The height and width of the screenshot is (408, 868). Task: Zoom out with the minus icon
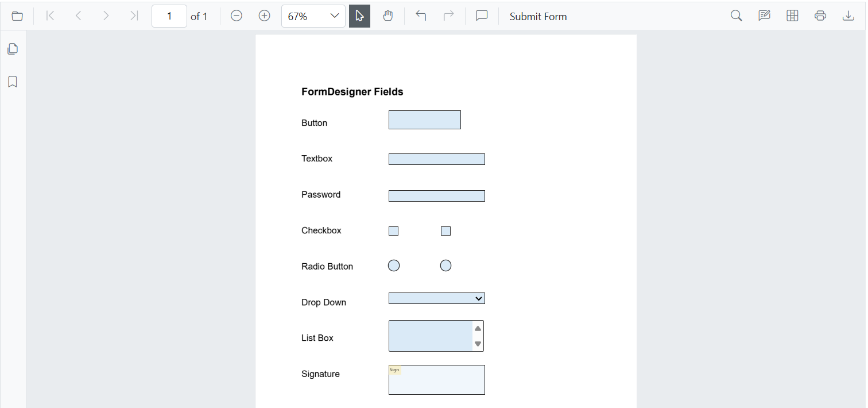(x=237, y=16)
